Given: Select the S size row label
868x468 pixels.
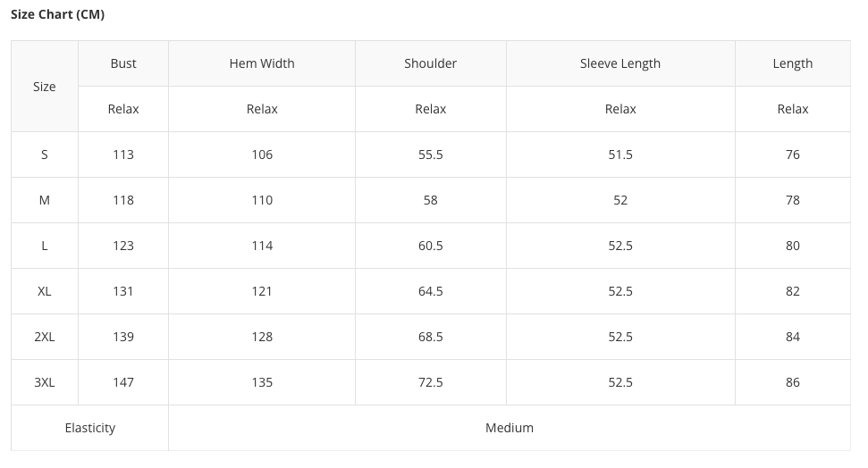Looking at the screenshot, I should [45, 155].
